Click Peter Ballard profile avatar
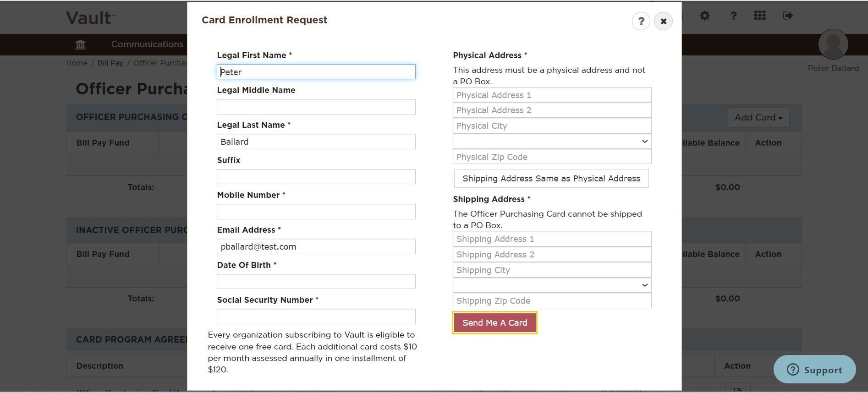868x393 pixels. pyautogui.click(x=833, y=44)
